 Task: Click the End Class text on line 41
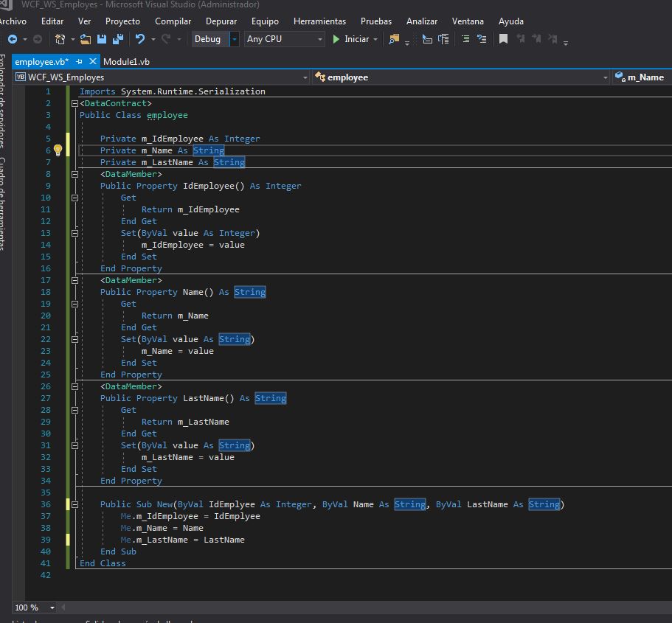(x=103, y=563)
